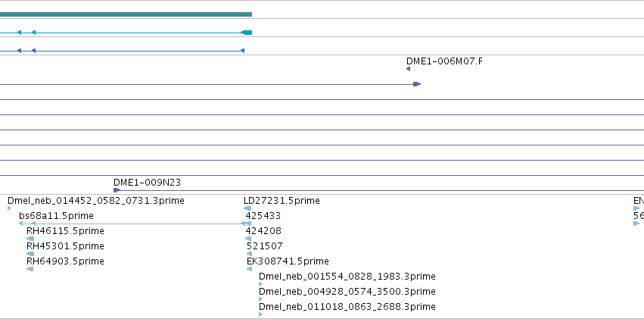Click the RH46115.5prime label
Viewport: 644px width, 319px height.
click(x=65, y=231)
